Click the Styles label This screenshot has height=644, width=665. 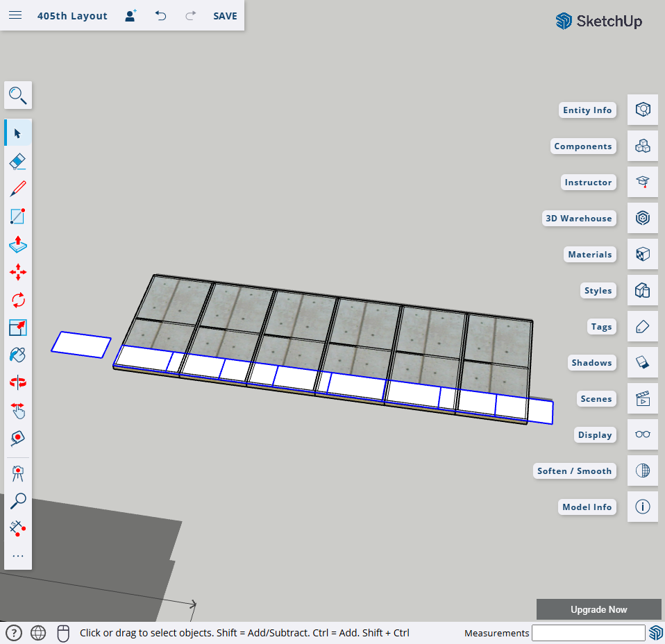pos(598,290)
